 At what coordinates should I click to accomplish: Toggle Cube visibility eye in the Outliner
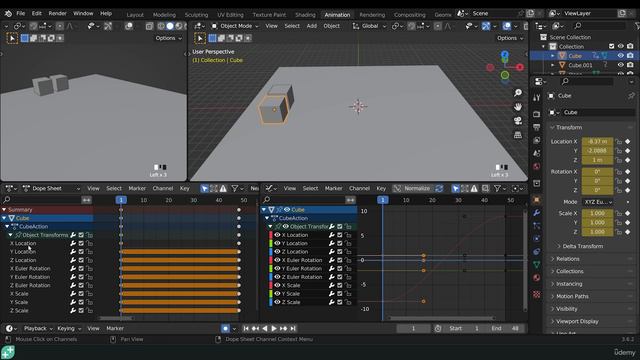621,56
